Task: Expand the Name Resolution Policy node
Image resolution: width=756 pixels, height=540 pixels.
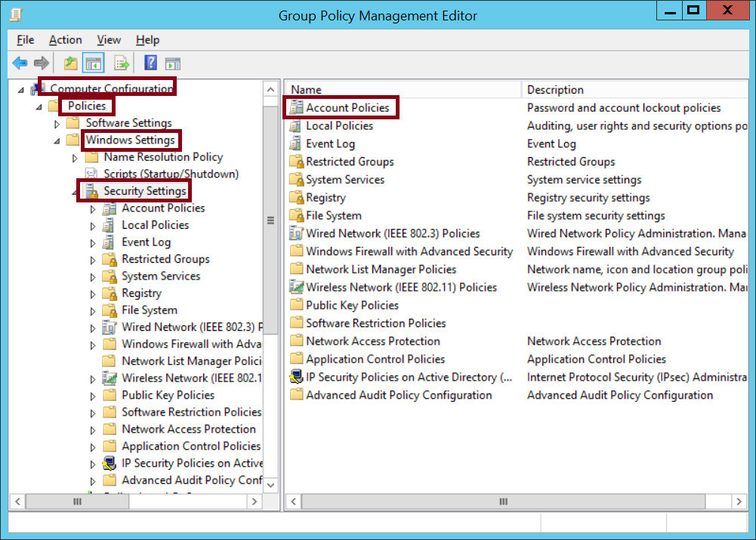Action: 75,158
